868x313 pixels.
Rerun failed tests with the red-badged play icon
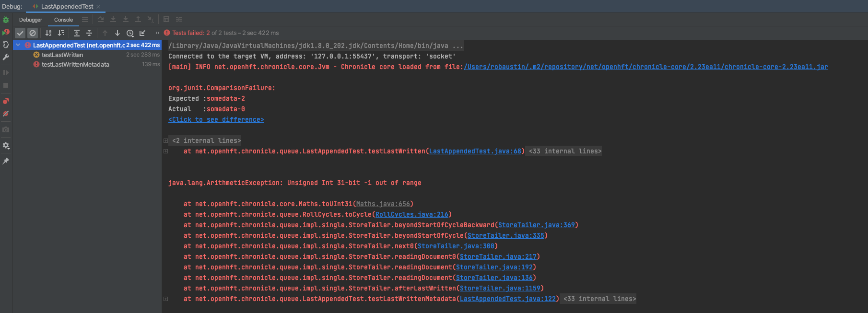click(x=6, y=32)
